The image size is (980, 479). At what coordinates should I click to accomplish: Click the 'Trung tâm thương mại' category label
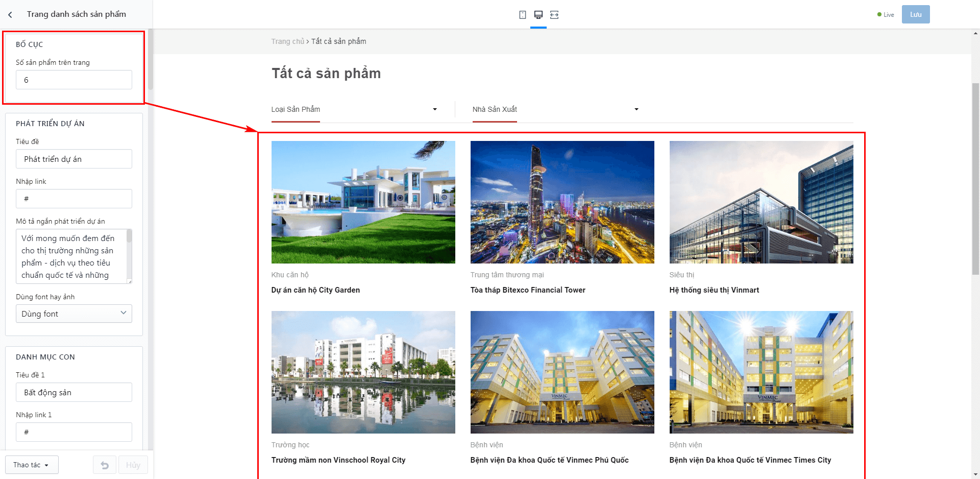tap(507, 275)
